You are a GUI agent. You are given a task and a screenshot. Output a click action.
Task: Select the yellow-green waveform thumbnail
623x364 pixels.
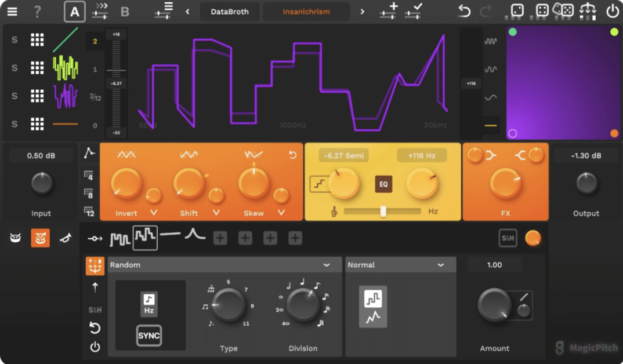click(x=66, y=68)
